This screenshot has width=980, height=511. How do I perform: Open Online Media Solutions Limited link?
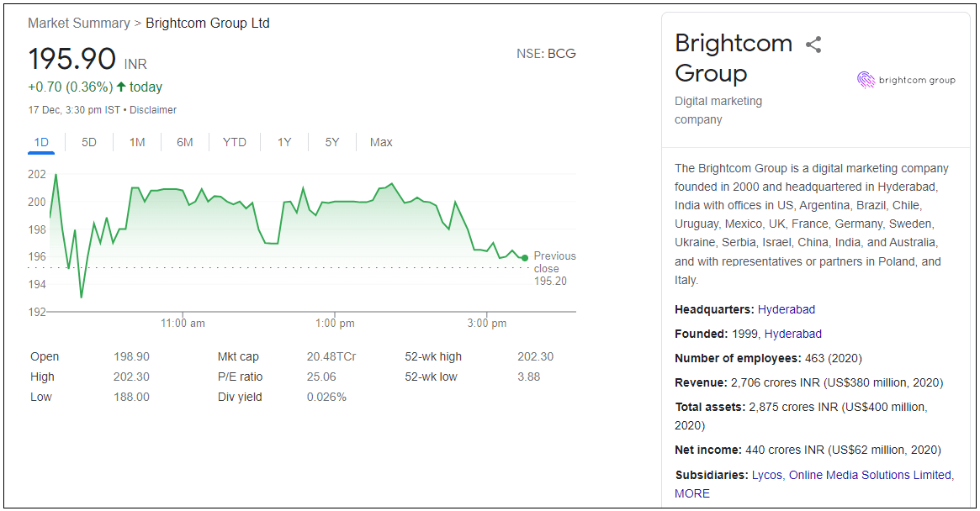tap(870, 475)
